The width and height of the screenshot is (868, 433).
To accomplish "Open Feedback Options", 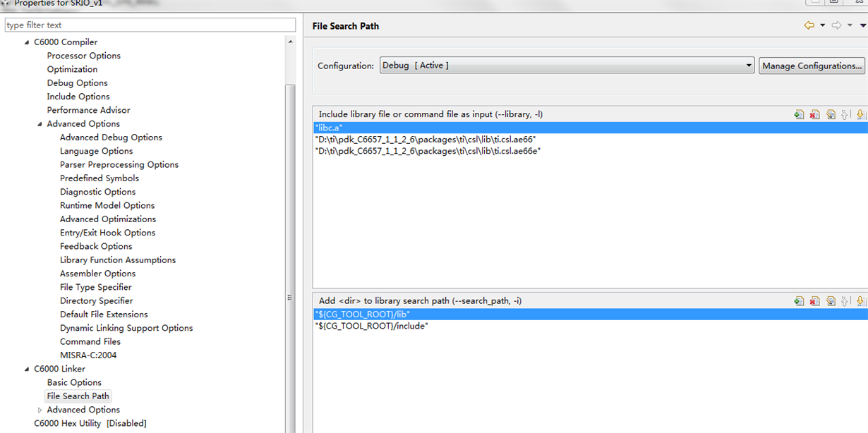I will [96, 246].
